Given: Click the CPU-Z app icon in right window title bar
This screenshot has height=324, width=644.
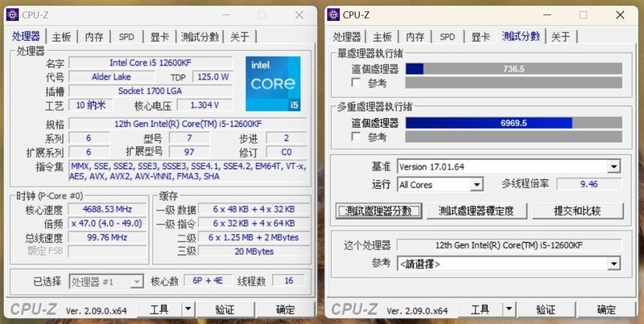Looking at the screenshot, I should [333, 14].
